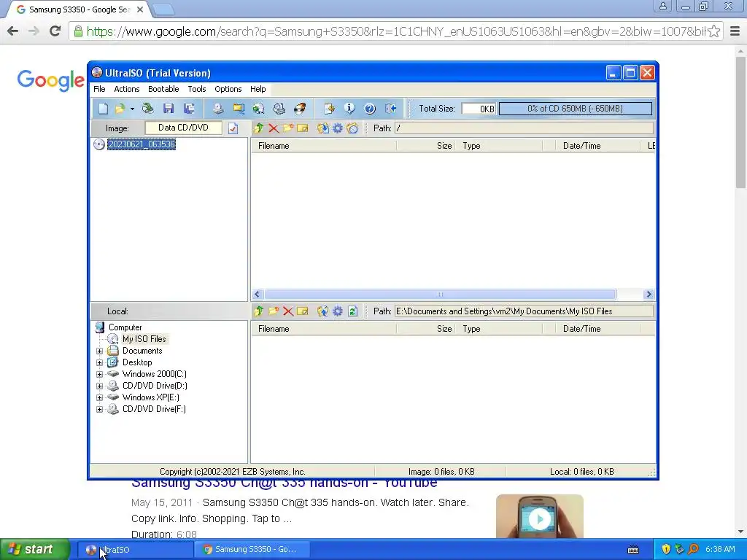Open an image file with the Open folder icon
Viewport: 747px width, 560px height.
tap(120, 109)
